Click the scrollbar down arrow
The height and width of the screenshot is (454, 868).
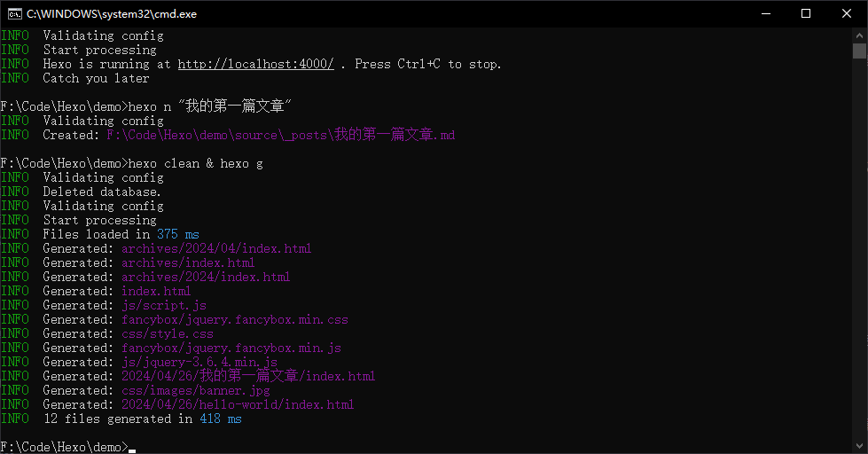[x=859, y=446]
